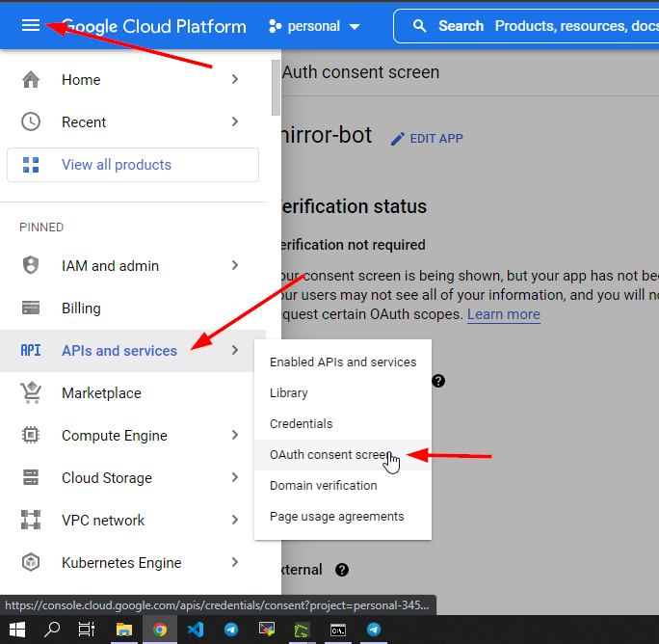The height and width of the screenshot is (644, 659).
Task: Click the Recent clock icon
Action: [31, 121]
